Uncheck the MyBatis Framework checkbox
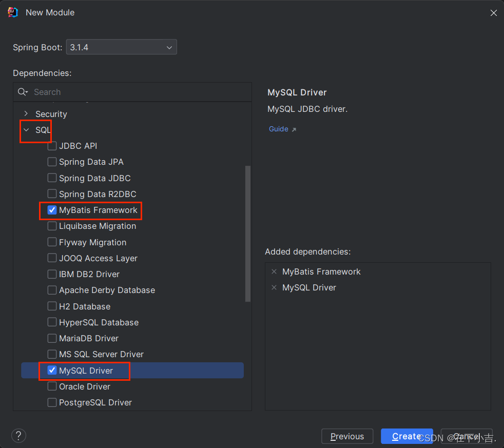Screen dimensions: 504x448 [x=52, y=210]
